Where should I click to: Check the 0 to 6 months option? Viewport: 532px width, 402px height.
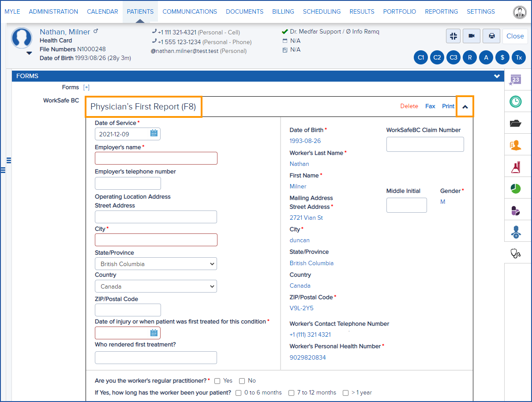pos(238,393)
